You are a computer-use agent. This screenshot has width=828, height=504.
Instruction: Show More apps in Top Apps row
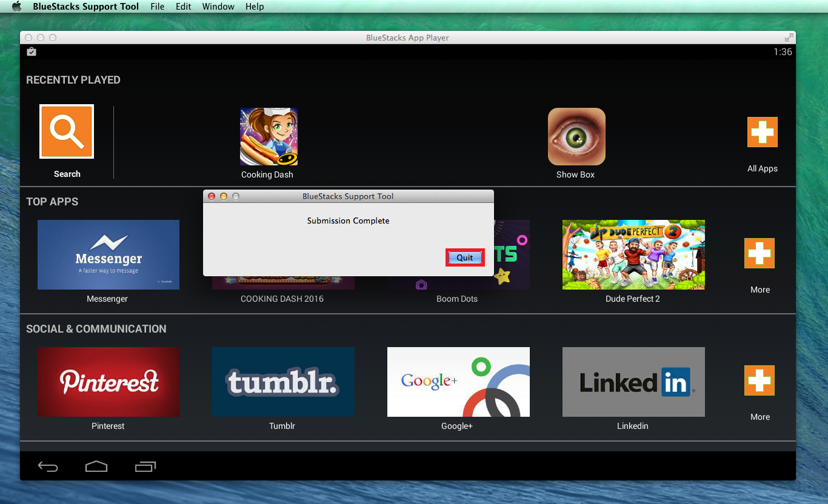click(760, 253)
